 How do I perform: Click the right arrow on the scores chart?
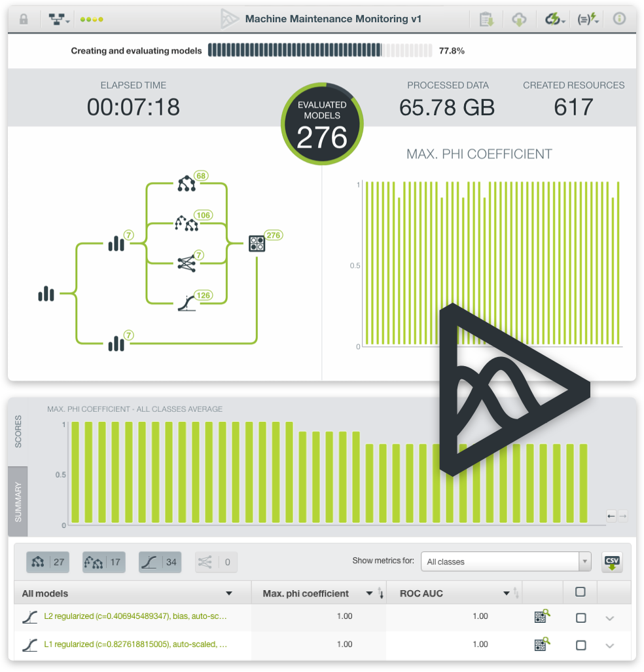623,516
